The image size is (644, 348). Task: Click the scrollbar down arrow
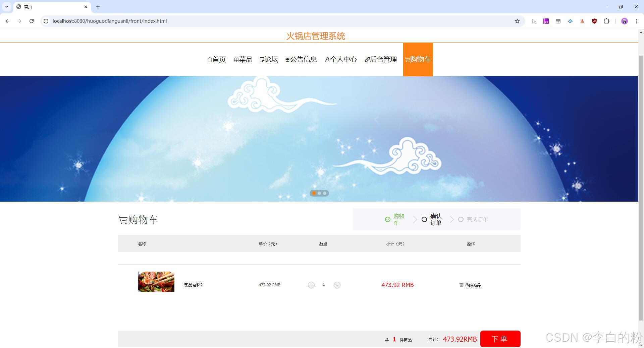641,345
